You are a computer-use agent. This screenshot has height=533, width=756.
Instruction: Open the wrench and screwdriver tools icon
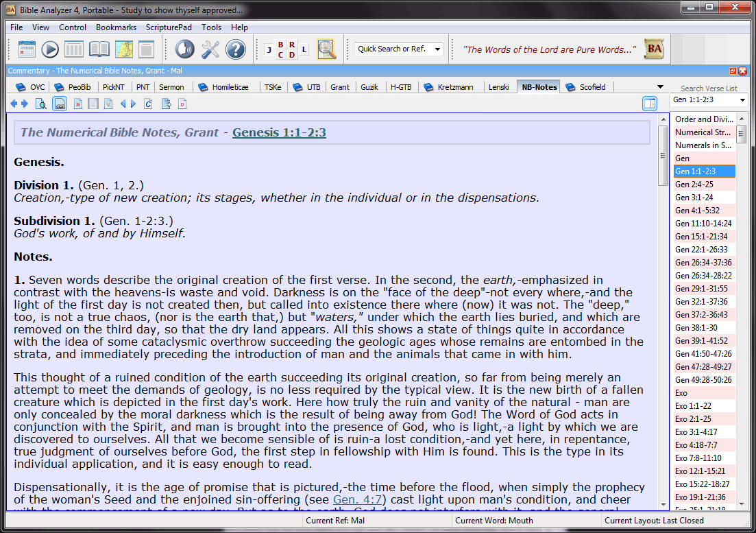pos(210,49)
